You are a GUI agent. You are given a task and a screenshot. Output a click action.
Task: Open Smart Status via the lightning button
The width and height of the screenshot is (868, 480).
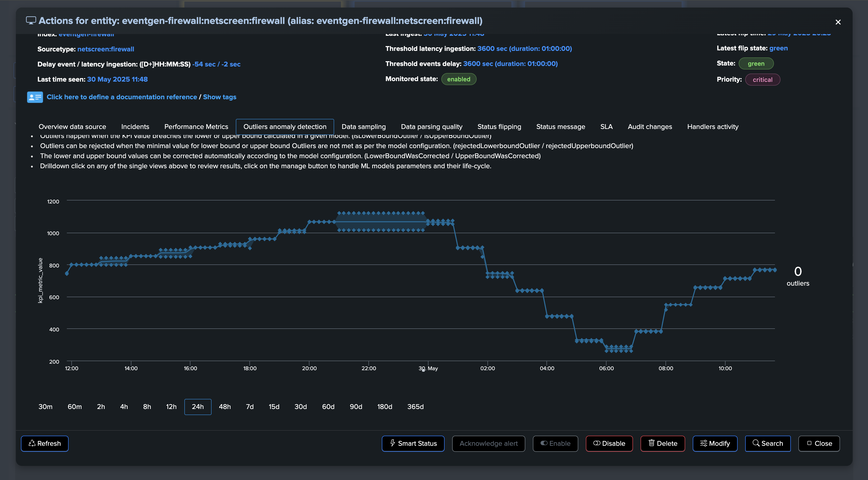click(x=413, y=443)
